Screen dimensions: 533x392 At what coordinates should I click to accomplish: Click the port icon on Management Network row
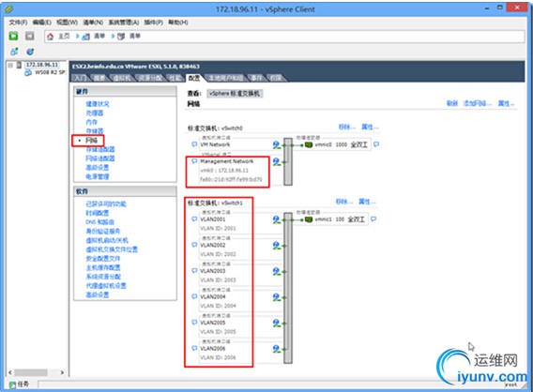pyautogui.click(x=277, y=161)
